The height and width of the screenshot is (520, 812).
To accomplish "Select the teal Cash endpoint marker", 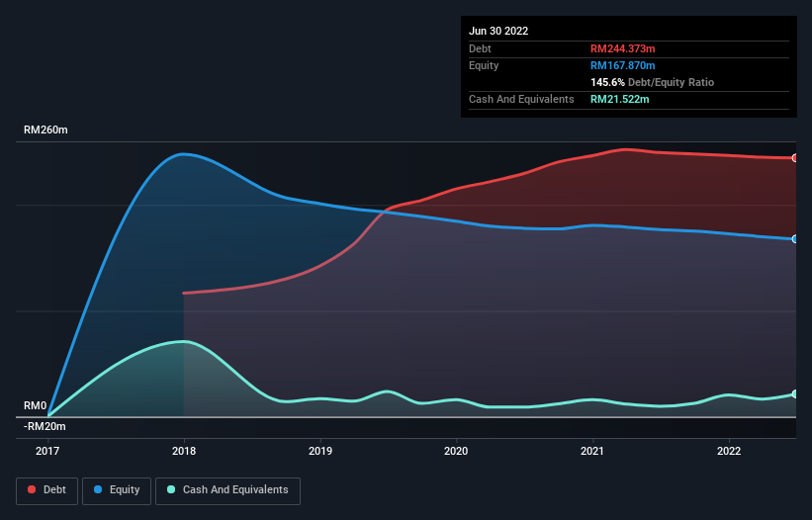I will tap(795, 394).
